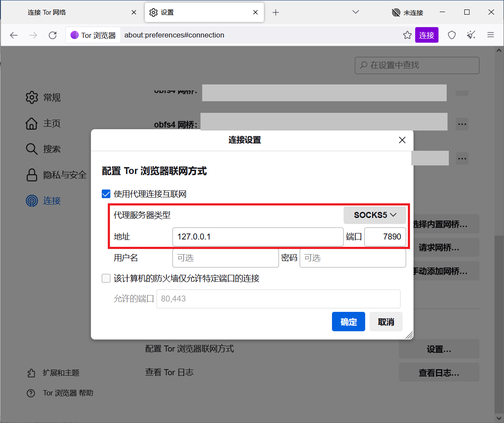The width and height of the screenshot is (504, 423).
Task: Reload the current page
Action: 53,35
